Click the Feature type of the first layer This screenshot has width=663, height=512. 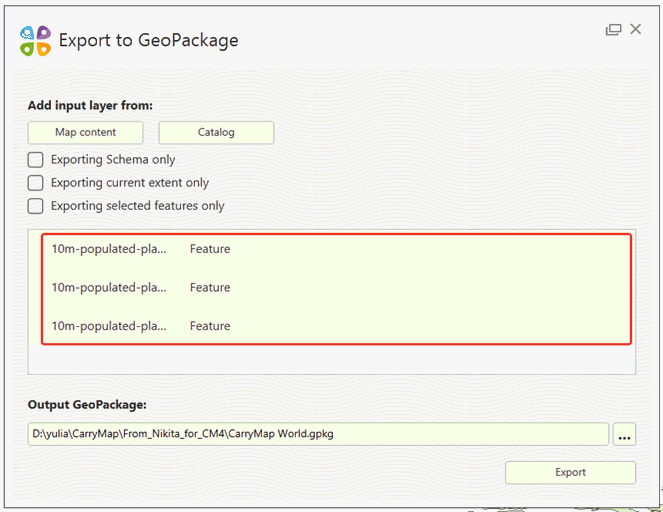coord(210,249)
